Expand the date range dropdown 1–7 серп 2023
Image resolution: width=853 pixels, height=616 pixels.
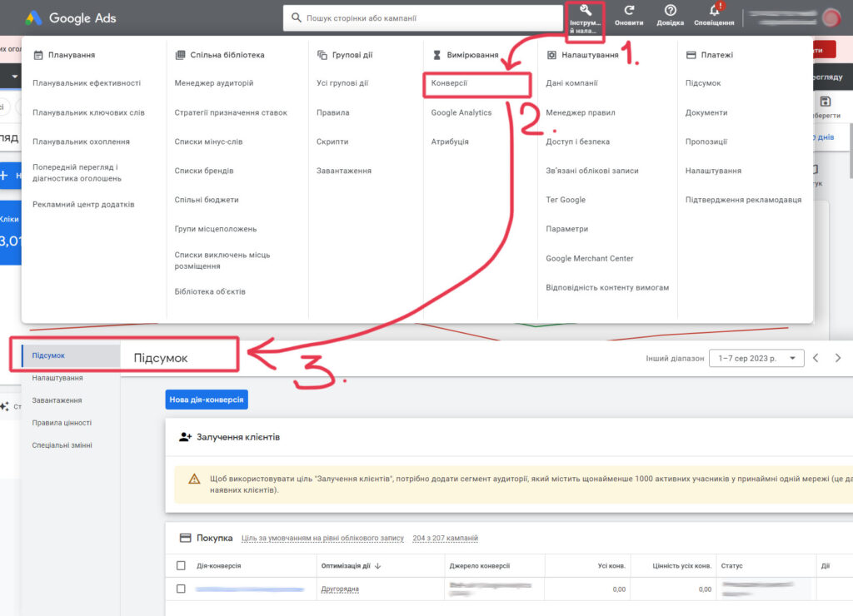[x=756, y=358]
